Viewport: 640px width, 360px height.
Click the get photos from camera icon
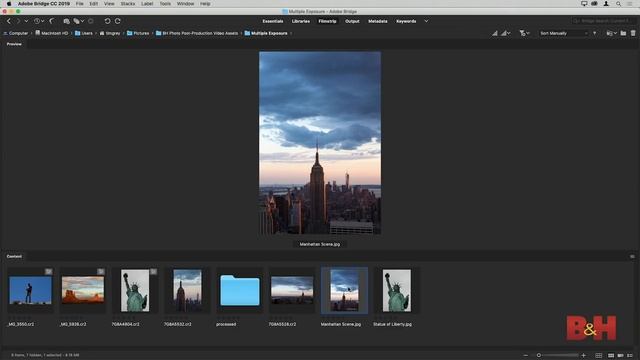pyautogui.click(x=66, y=21)
